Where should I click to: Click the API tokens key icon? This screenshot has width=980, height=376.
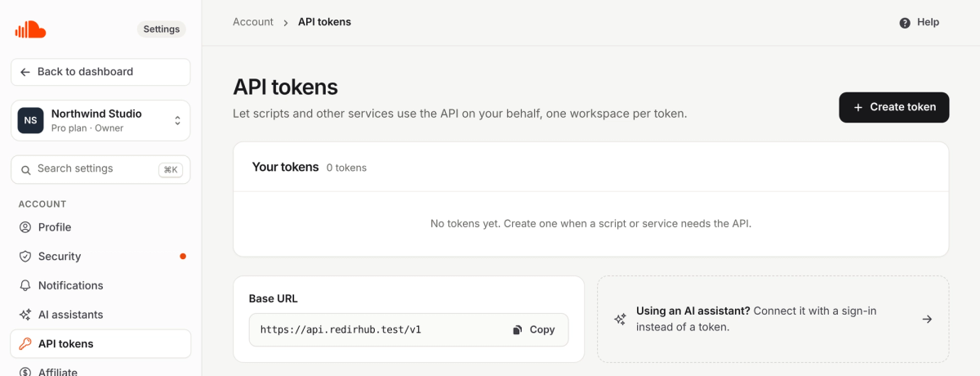pos(25,344)
